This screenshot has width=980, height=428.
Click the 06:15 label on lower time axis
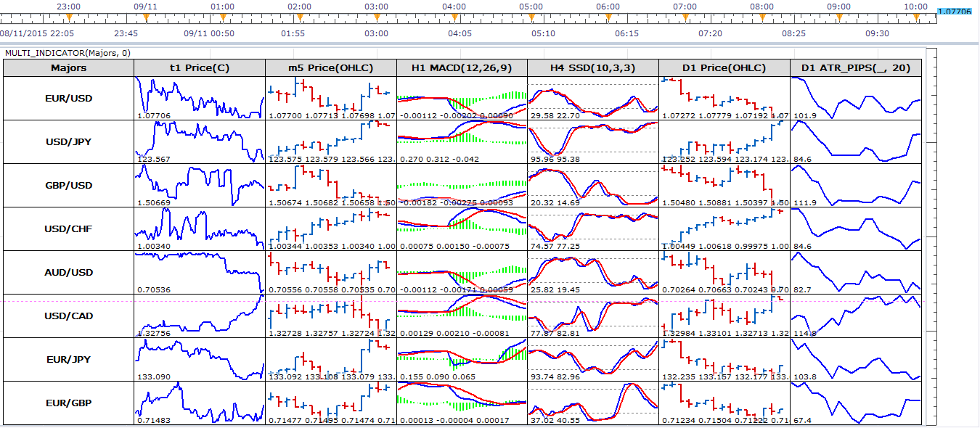(627, 33)
